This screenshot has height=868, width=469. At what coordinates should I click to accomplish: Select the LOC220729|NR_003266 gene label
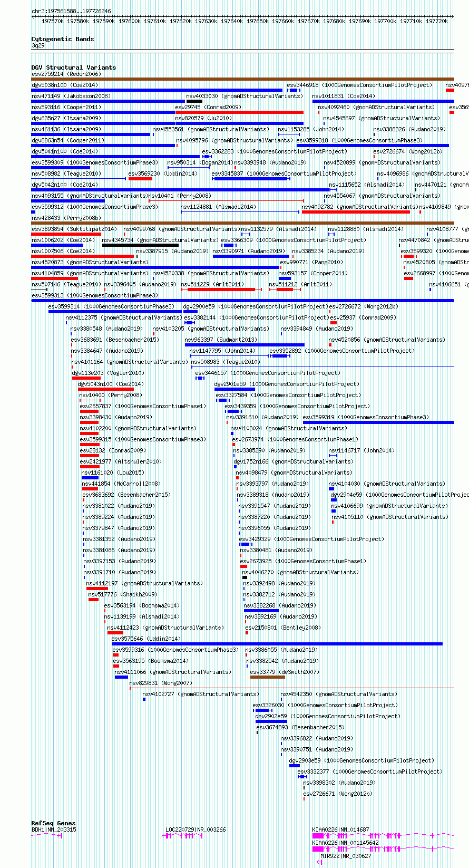point(196,830)
